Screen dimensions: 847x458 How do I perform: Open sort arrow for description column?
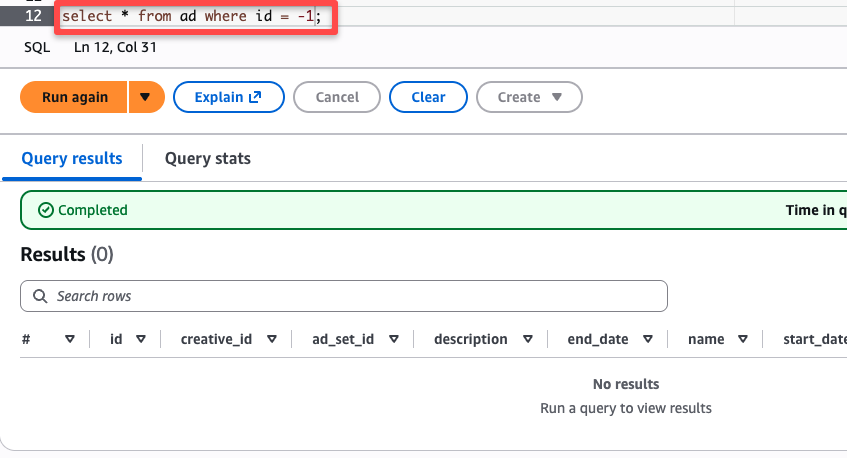coord(528,339)
